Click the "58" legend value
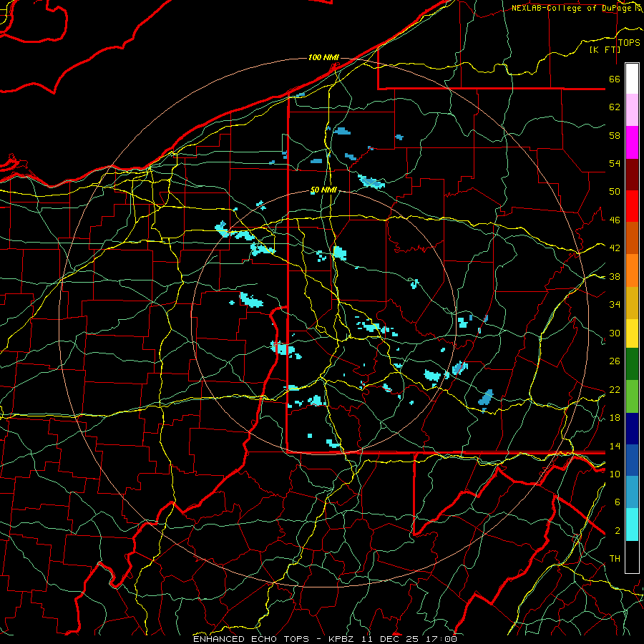The width and height of the screenshot is (644, 644). tap(615, 135)
